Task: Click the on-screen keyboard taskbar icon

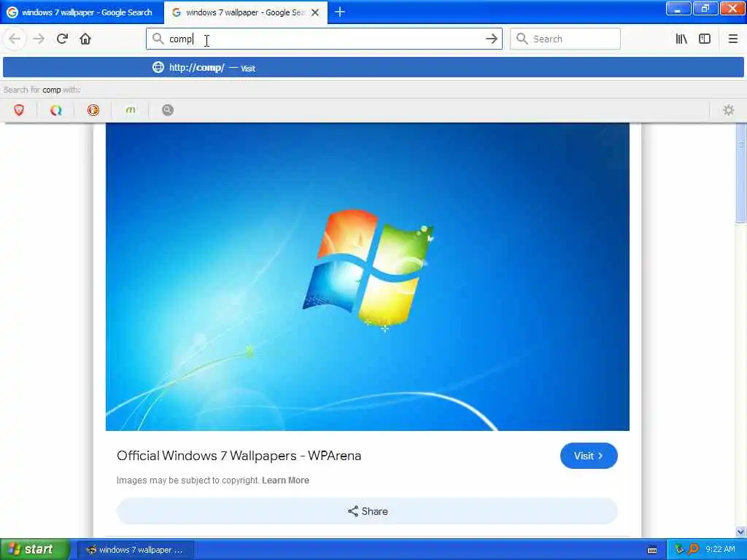Action: (x=652, y=550)
